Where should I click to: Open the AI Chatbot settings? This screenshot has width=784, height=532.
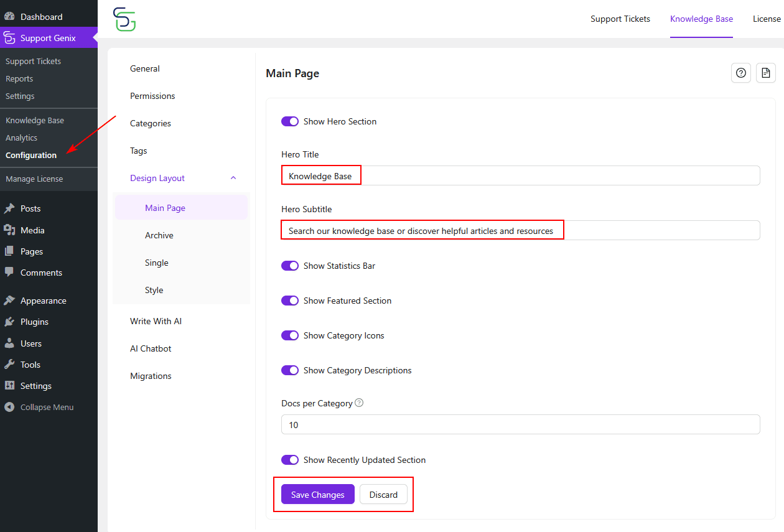point(151,348)
